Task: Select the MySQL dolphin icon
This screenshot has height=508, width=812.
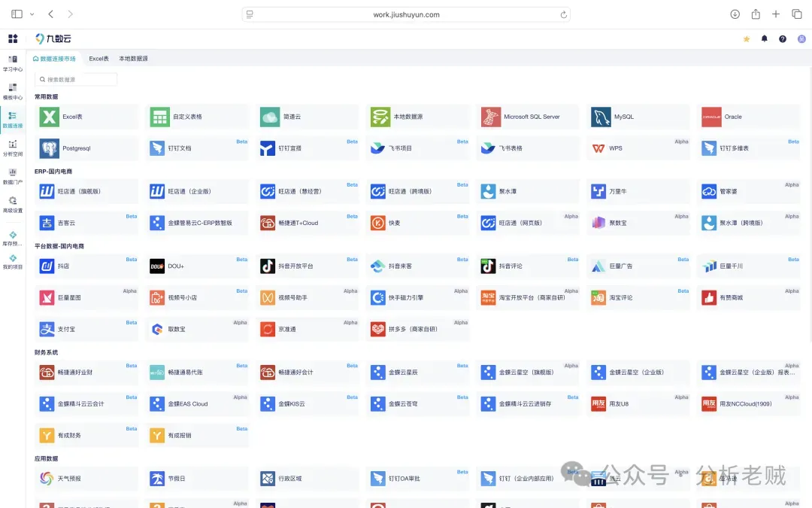Action: pos(601,117)
